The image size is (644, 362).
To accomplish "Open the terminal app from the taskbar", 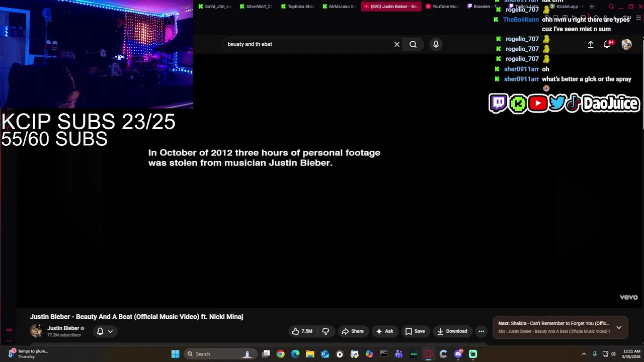I will [384, 354].
